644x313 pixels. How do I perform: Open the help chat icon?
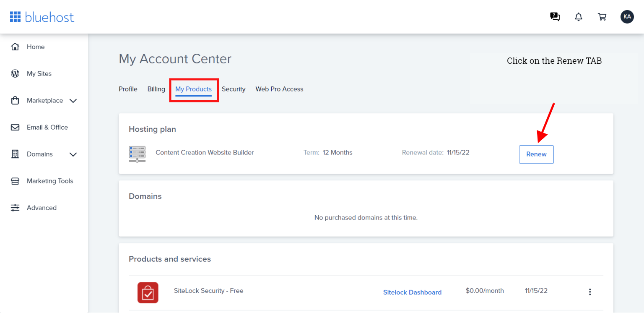tap(555, 17)
